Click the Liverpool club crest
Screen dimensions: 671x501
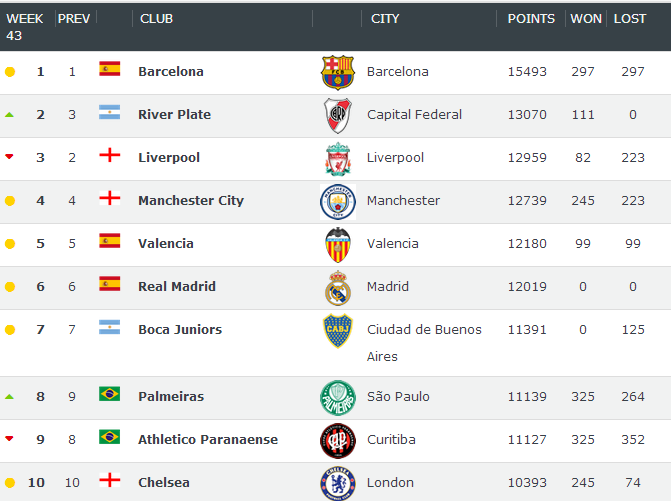tap(338, 159)
